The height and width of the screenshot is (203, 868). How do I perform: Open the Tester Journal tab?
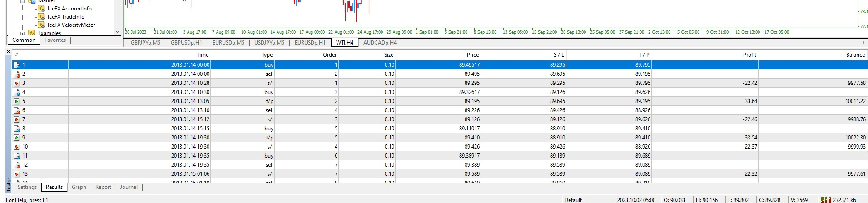click(x=129, y=187)
